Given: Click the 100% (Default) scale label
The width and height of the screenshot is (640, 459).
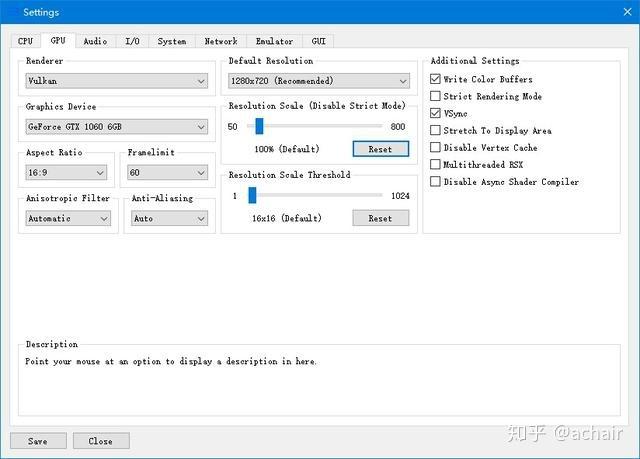Looking at the screenshot, I should point(287,149).
